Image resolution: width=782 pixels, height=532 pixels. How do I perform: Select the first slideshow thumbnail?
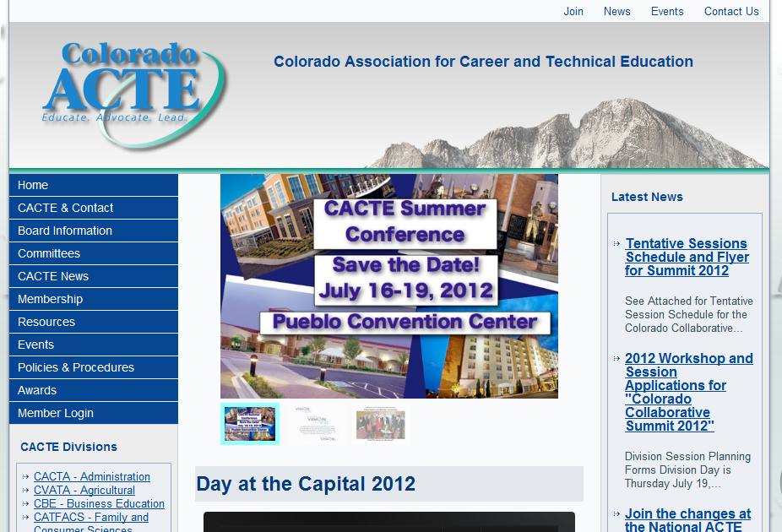[249, 424]
